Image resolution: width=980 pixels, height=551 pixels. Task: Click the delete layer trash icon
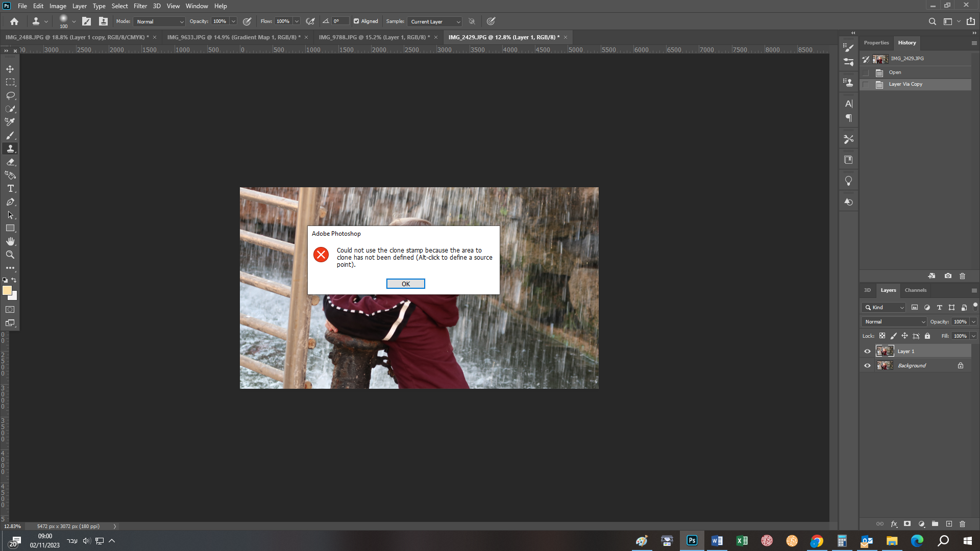click(x=962, y=524)
